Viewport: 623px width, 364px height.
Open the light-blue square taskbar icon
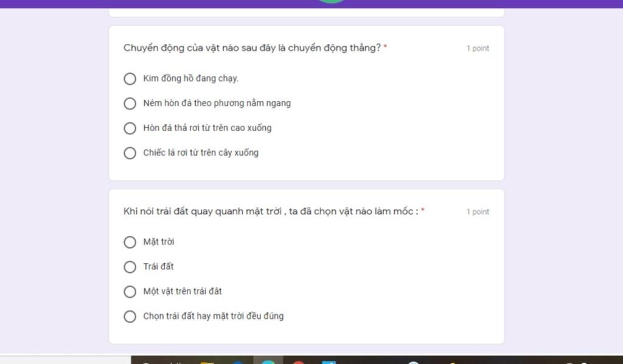pos(329,362)
